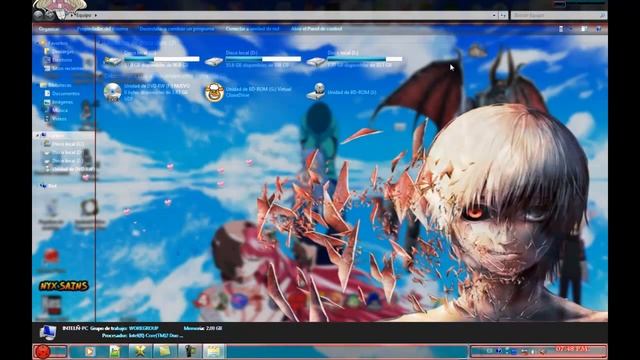640x360 pixels.
Task: Click the Forward navigation arrow button
Action: 49,15
